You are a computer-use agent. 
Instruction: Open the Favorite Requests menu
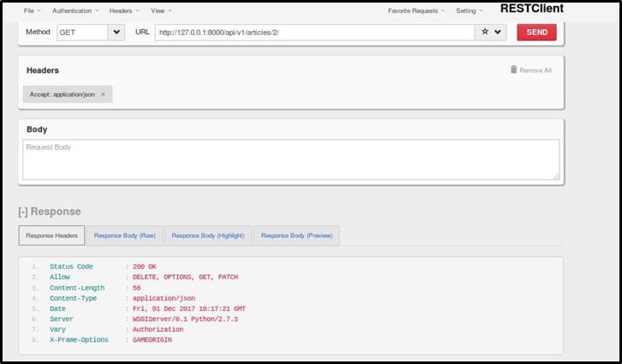(x=416, y=11)
